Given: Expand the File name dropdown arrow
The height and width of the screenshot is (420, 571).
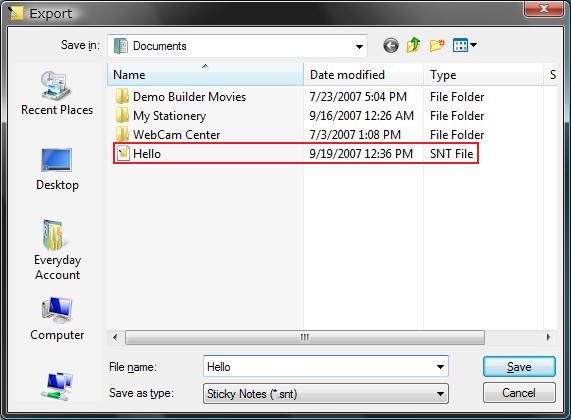Looking at the screenshot, I should pos(440,366).
